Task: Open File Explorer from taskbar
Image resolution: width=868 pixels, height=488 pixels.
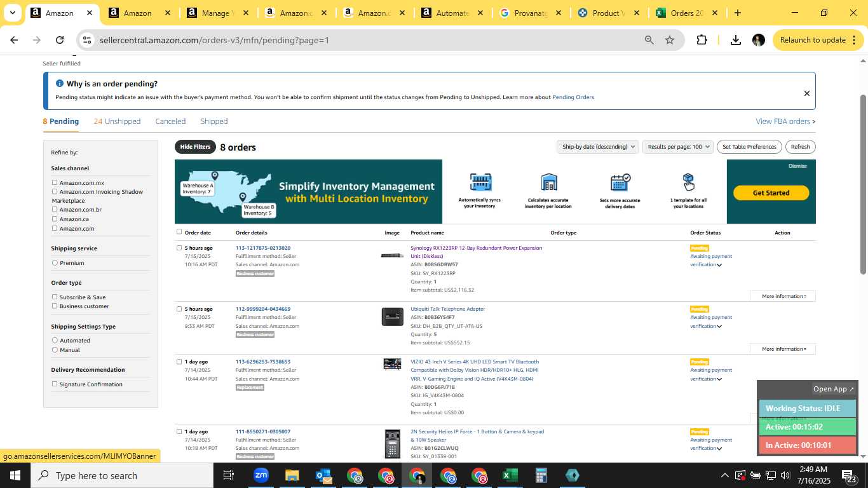Action: (292, 475)
